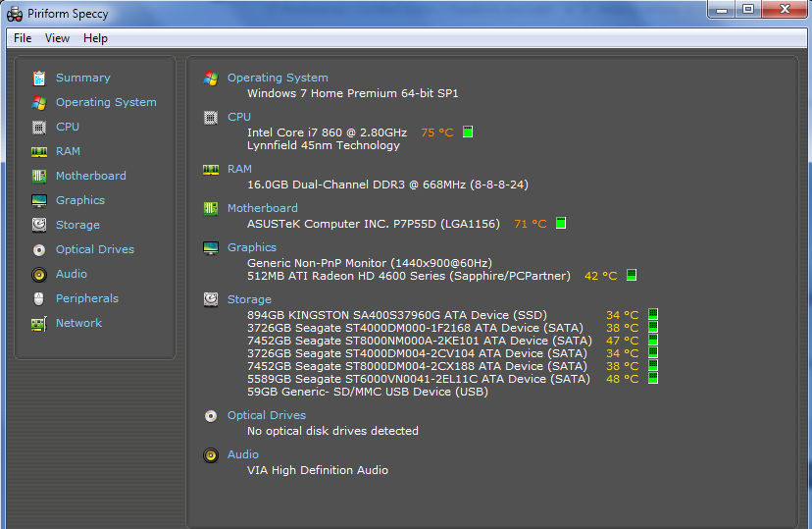Viewport: 812px width, 529px height.
Task: Select Audio label in sidebar
Action: (72, 274)
